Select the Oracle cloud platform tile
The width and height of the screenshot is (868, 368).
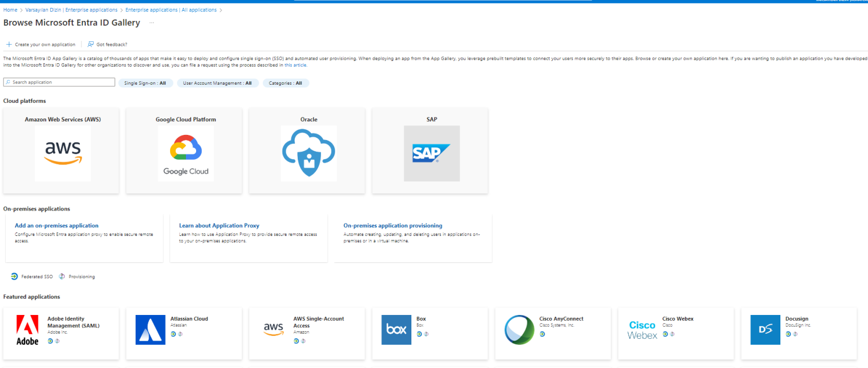coord(307,150)
